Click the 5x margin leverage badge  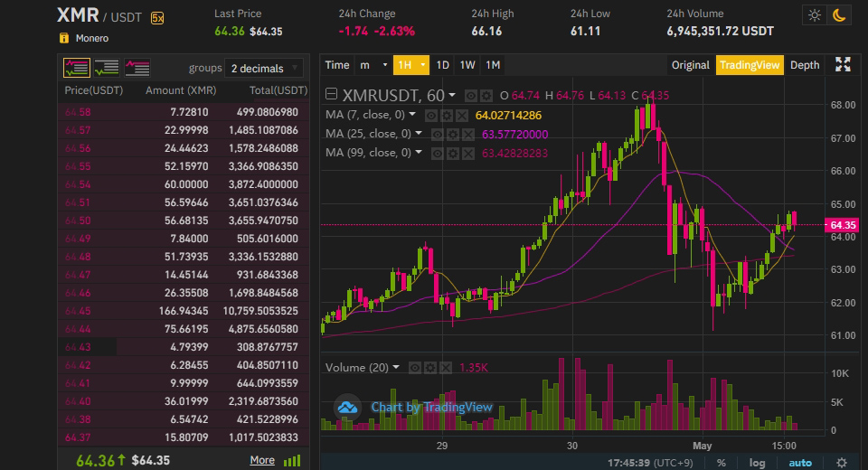157,18
